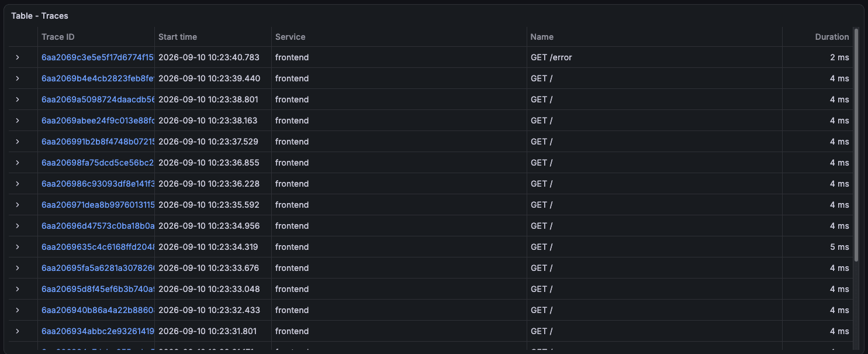
Task: Sort by Name column header
Action: click(542, 37)
